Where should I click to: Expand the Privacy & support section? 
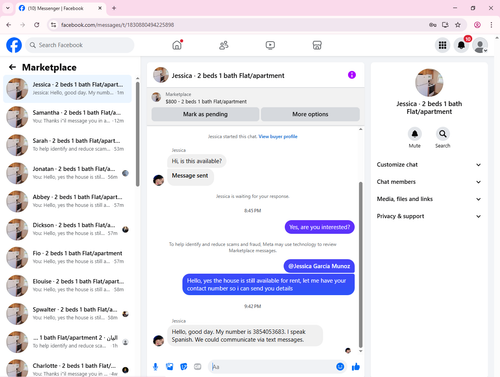point(429,216)
